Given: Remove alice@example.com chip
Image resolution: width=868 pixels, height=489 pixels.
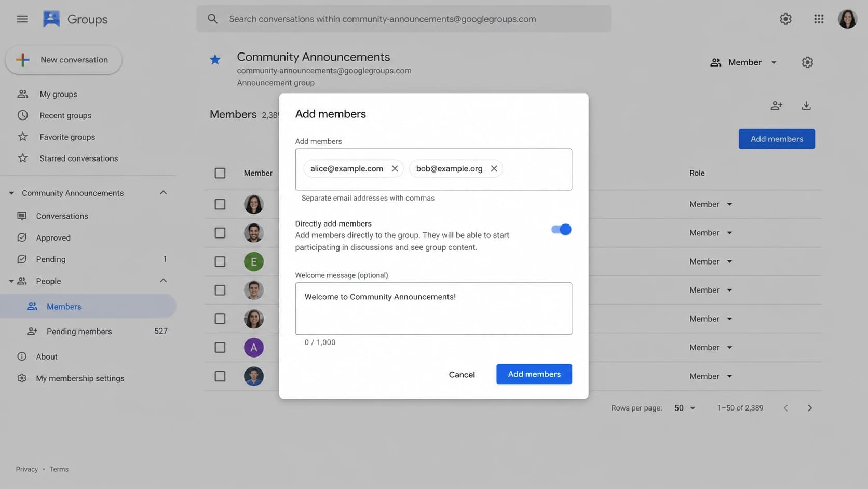Looking at the screenshot, I should pyautogui.click(x=395, y=168).
